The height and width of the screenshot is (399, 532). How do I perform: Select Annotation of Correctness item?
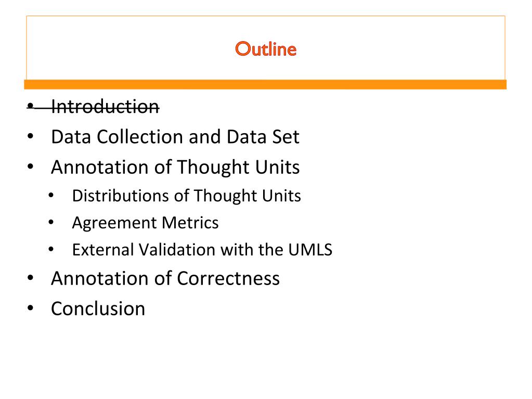tap(165, 278)
